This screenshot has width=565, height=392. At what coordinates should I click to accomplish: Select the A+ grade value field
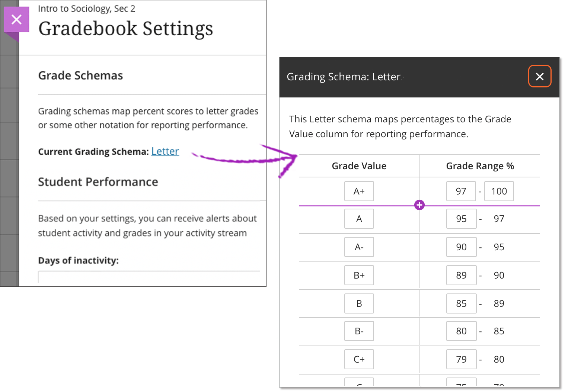click(359, 191)
